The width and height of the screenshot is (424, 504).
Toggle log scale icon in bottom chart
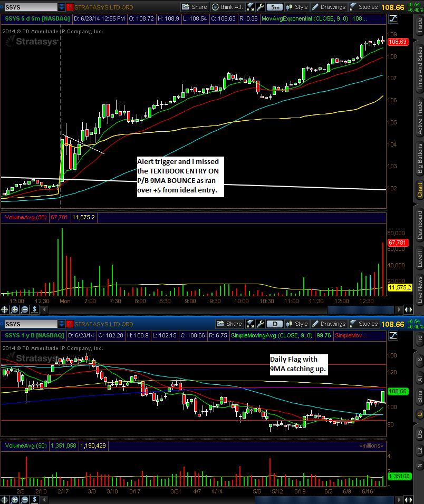click(x=393, y=336)
